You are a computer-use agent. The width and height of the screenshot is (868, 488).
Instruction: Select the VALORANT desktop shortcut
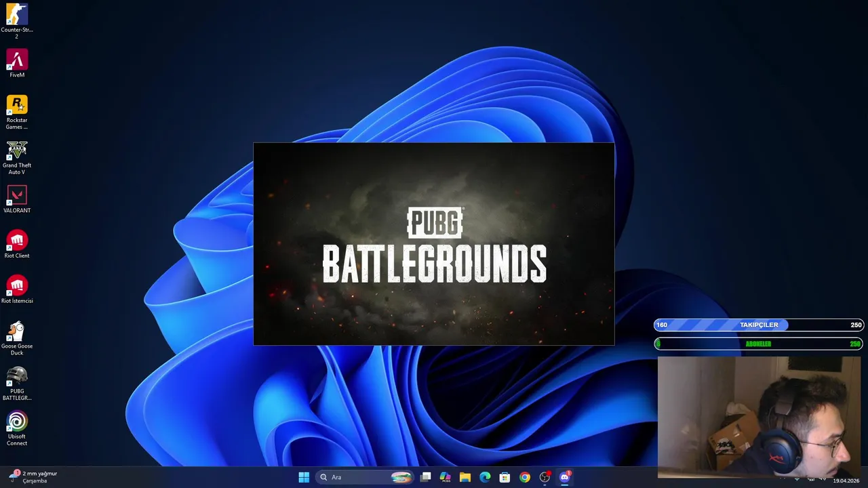point(17,200)
